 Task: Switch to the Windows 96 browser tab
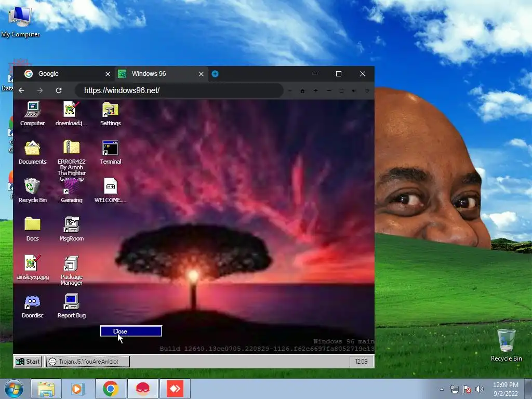click(x=159, y=74)
